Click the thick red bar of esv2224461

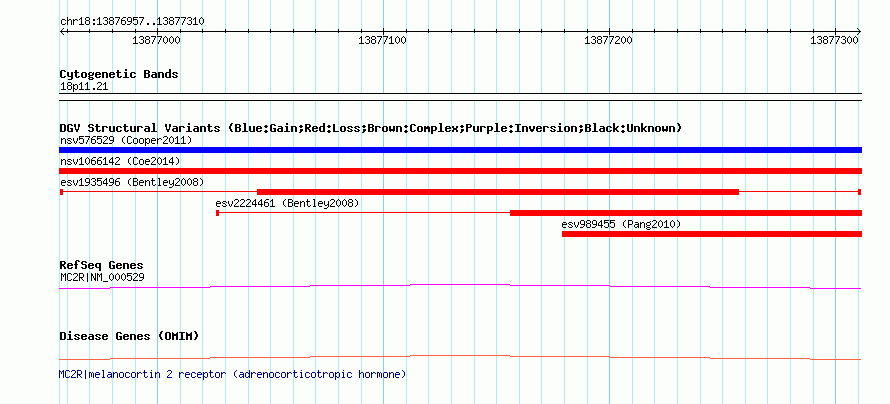pos(686,213)
